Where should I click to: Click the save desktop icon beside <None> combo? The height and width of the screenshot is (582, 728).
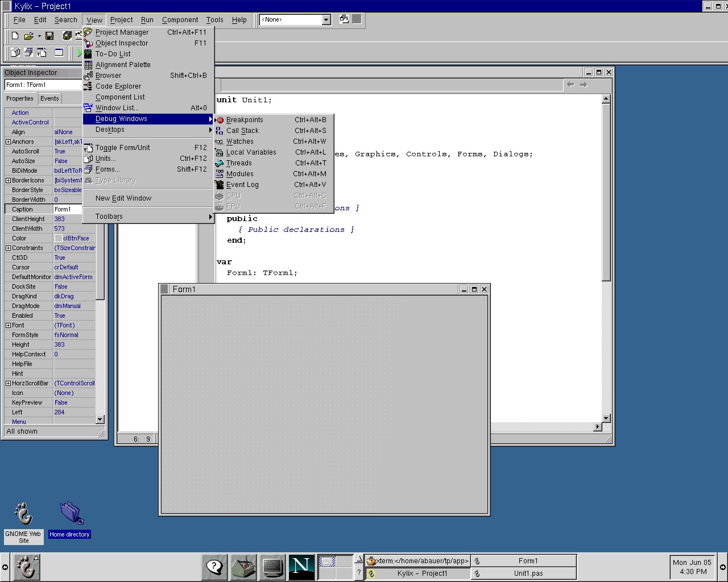[x=344, y=19]
